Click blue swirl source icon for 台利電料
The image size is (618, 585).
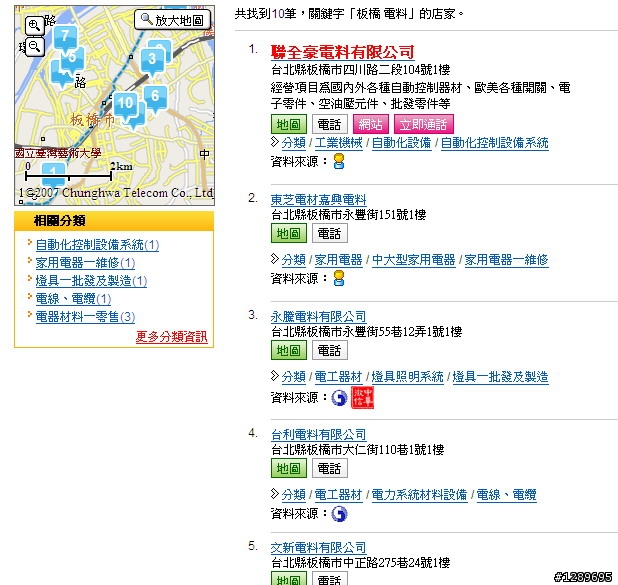(339, 514)
